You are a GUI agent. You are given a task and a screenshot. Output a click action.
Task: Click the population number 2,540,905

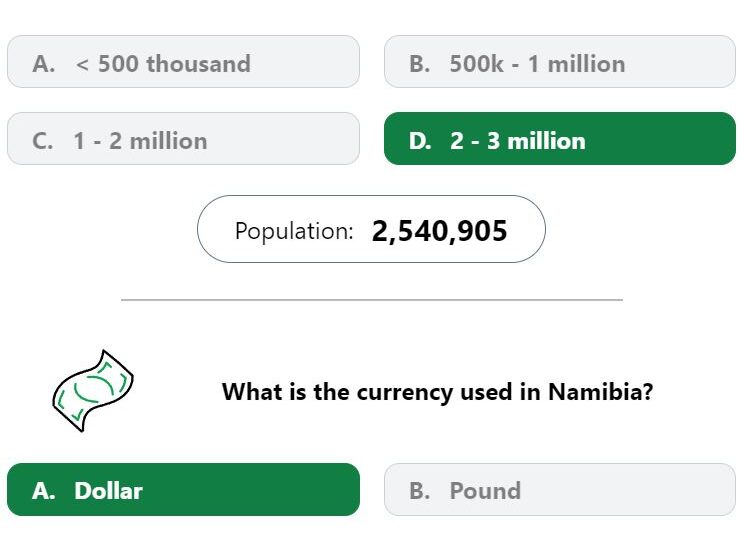click(x=439, y=231)
